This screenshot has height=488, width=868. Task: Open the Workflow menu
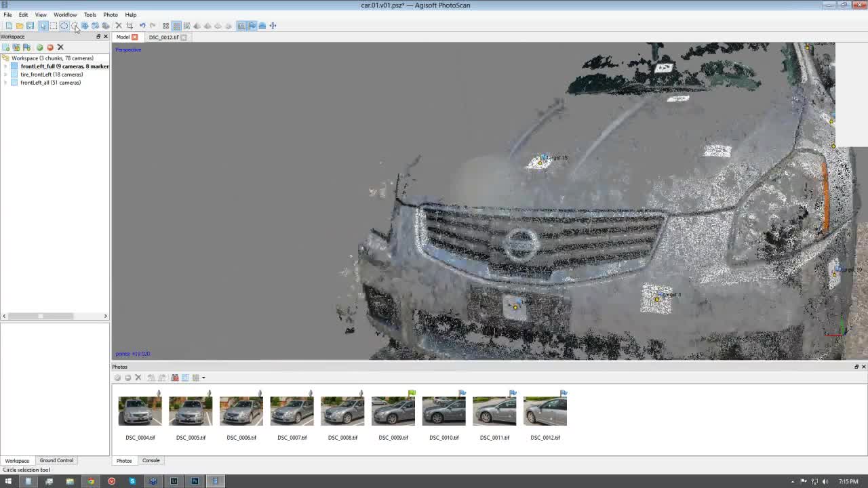tap(65, 15)
